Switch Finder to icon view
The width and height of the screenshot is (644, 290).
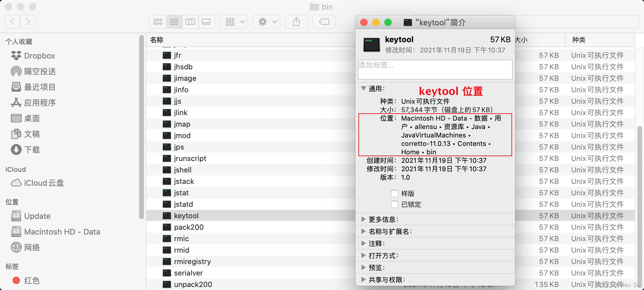pyautogui.click(x=158, y=21)
